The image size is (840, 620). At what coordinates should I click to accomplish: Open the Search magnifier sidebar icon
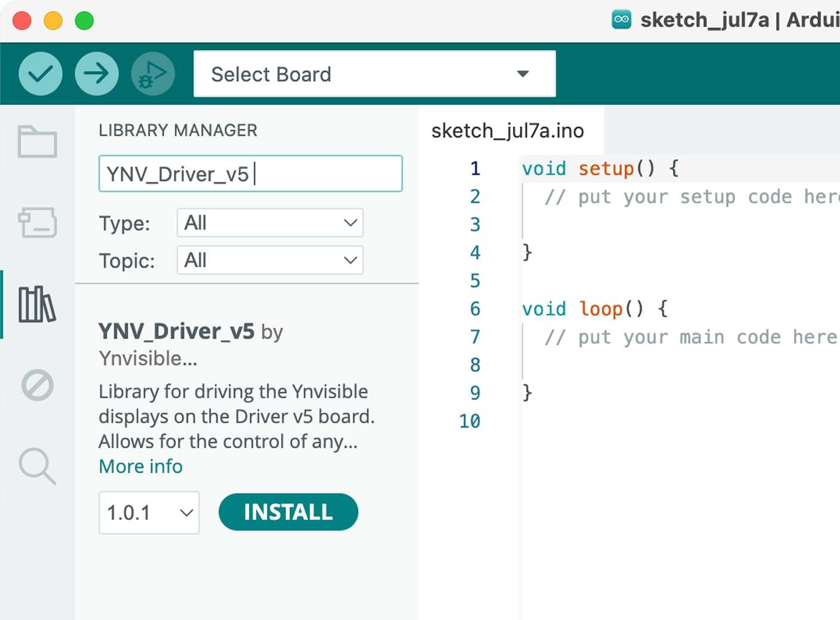click(x=38, y=466)
